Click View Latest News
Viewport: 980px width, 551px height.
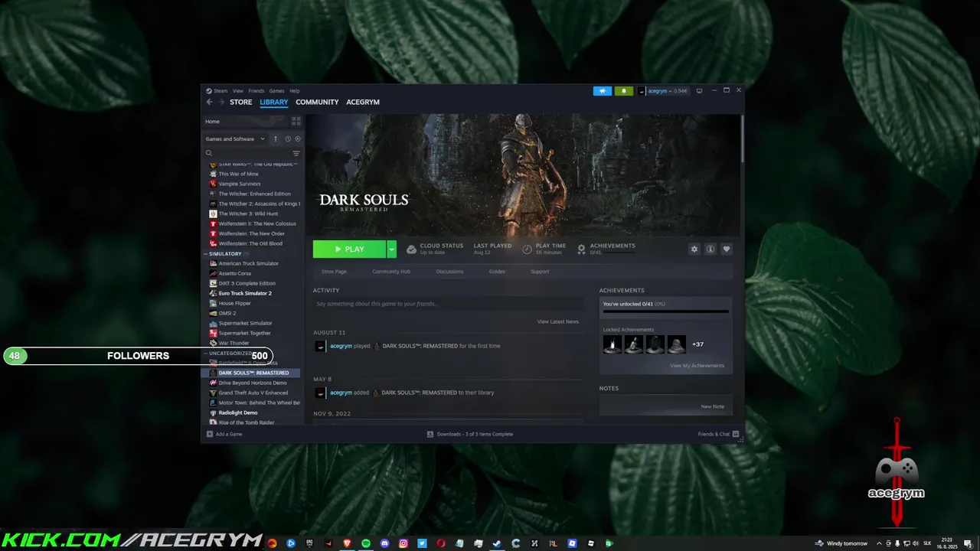[x=558, y=321]
